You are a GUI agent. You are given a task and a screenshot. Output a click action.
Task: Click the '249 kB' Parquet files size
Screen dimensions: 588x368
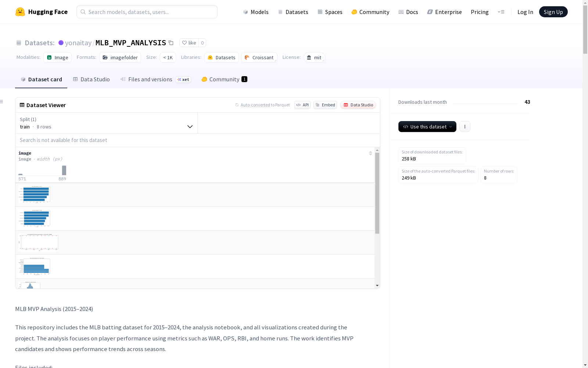(409, 178)
